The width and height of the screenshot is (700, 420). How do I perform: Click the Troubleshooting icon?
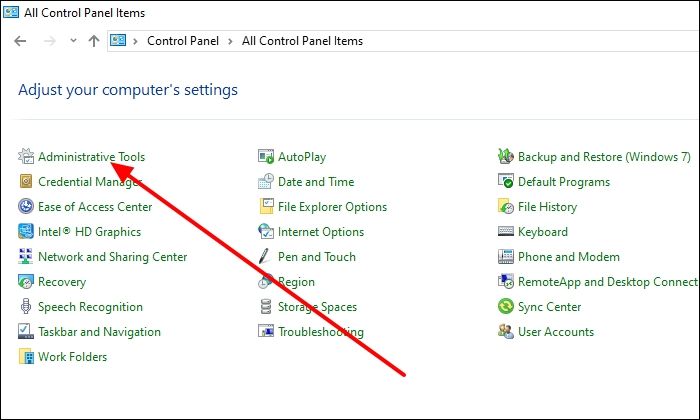pos(266,332)
